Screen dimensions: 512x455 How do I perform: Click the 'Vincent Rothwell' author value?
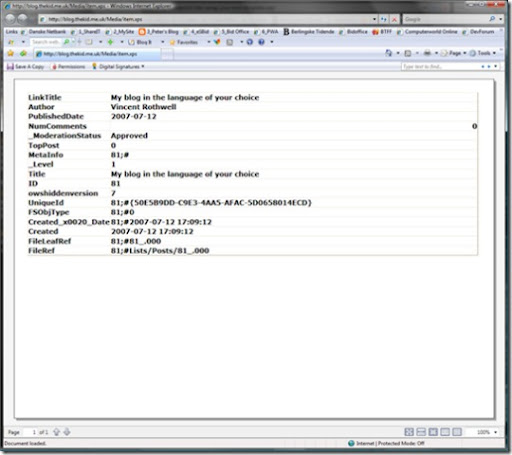coord(143,107)
